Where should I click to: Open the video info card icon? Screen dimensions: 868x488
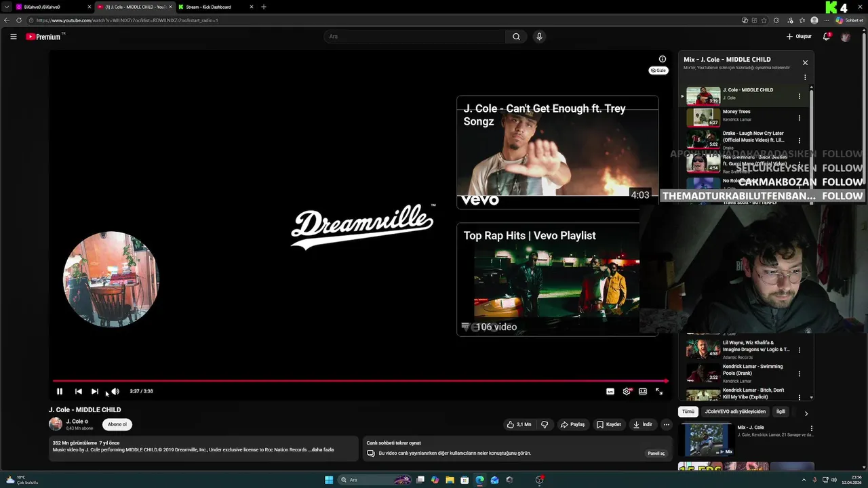coord(663,59)
